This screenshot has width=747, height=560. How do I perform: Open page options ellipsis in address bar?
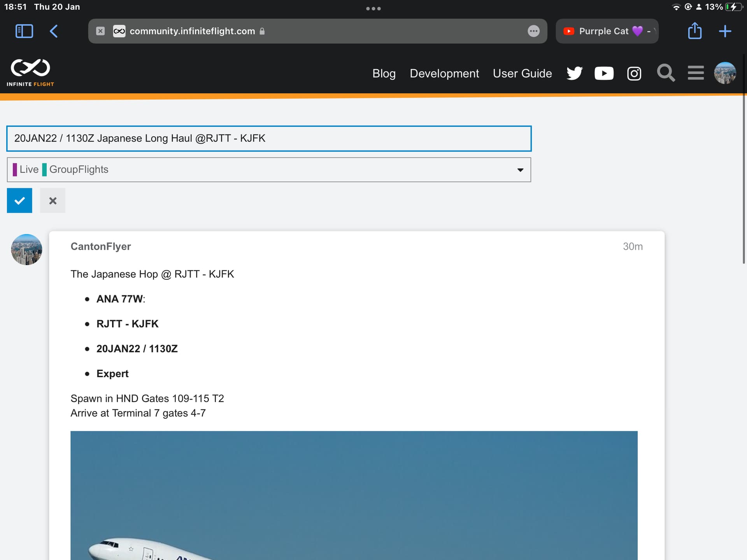533,31
